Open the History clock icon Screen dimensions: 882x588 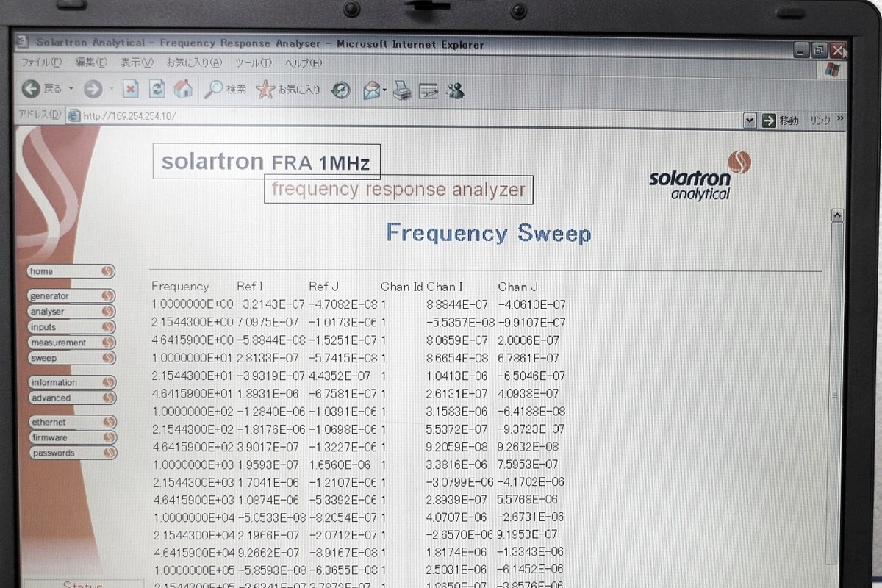(x=341, y=90)
